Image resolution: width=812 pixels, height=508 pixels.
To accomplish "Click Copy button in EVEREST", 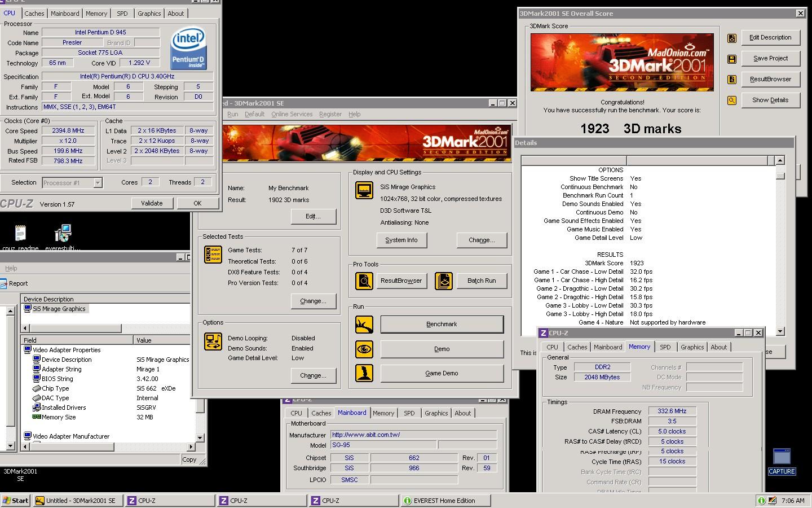I will [189, 459].
